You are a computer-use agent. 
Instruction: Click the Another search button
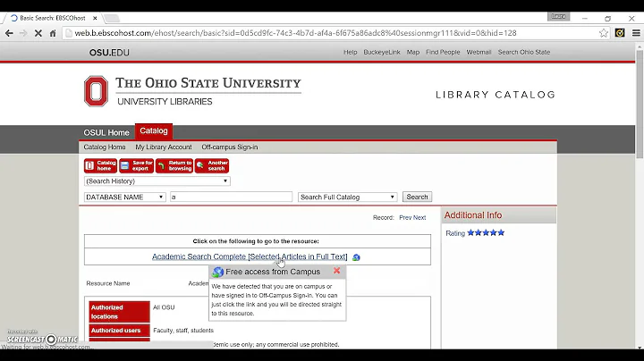(212, 165)
